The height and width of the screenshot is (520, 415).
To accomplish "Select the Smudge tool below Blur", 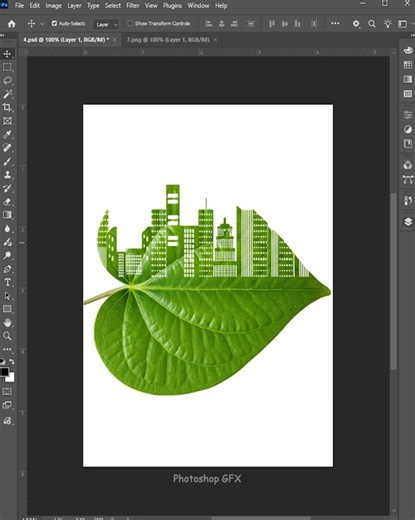I will tap(7, 242).
